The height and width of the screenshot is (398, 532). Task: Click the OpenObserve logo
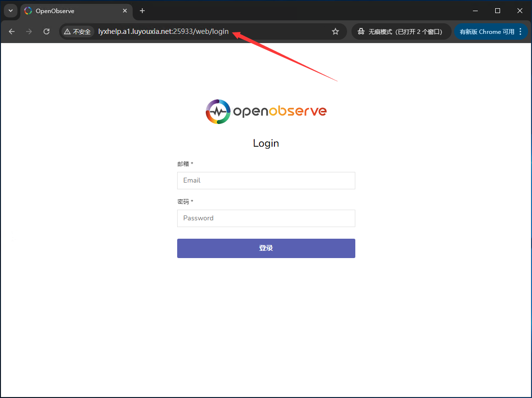point(266,111)
